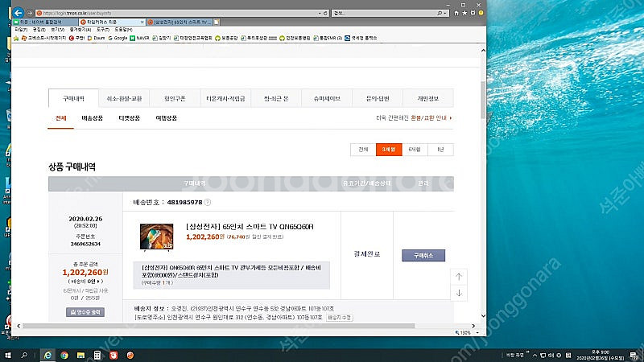
Task: Select the 티켓상품 sub-tab
Action: [x=130, y=118]
